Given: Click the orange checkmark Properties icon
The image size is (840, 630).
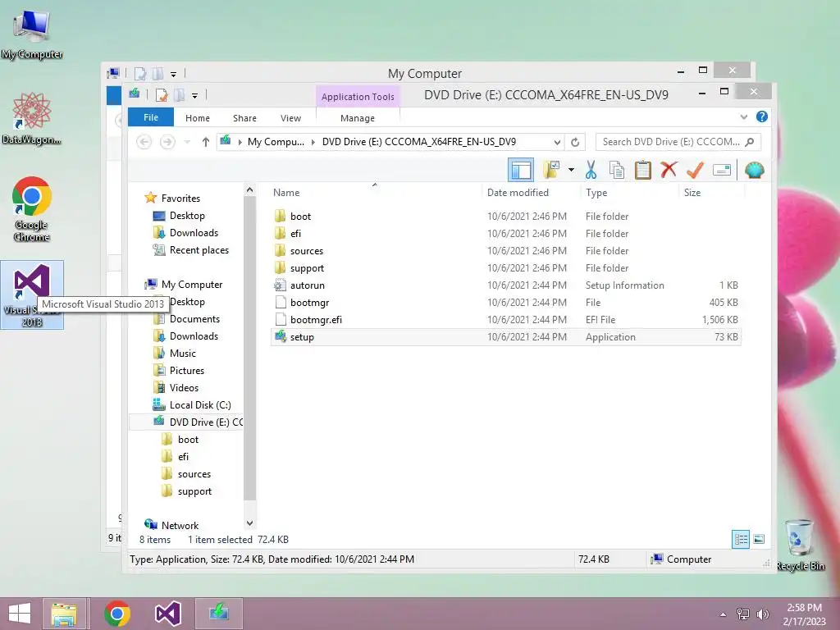Looking at the screenshot, I should pos(695,171).
